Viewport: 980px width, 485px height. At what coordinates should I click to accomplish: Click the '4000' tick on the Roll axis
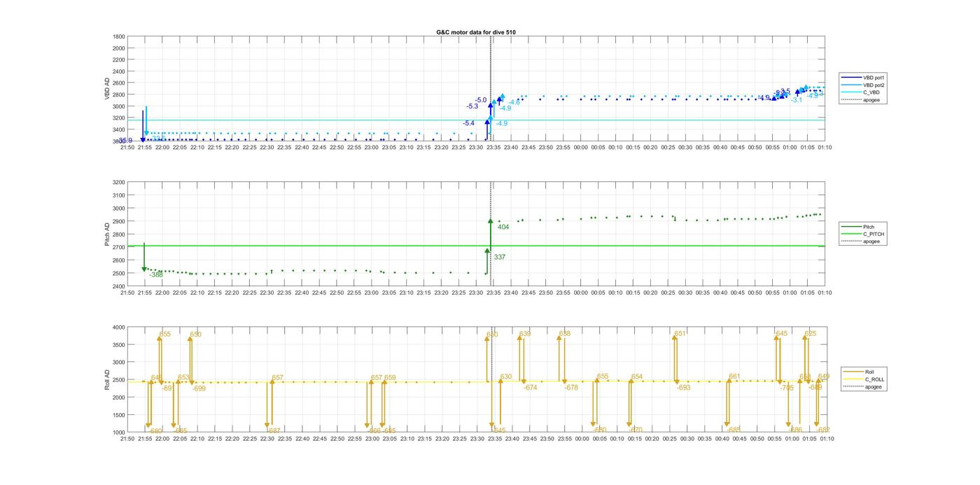click(x=119, y=328)
